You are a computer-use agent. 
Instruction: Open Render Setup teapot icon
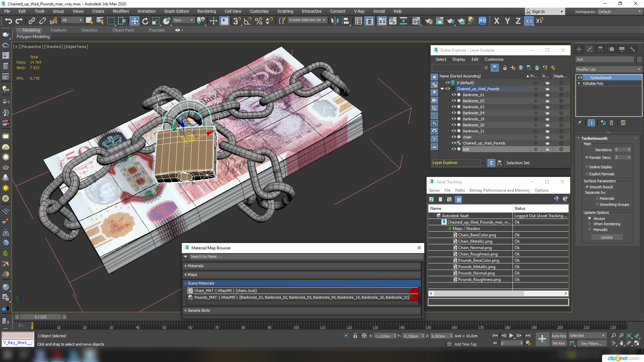tap(429, 21)
